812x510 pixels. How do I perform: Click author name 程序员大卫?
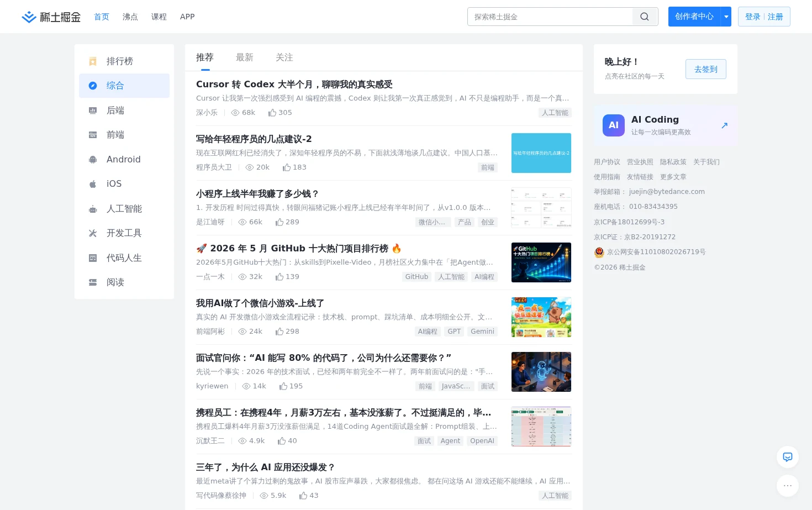tap(214, 167)
